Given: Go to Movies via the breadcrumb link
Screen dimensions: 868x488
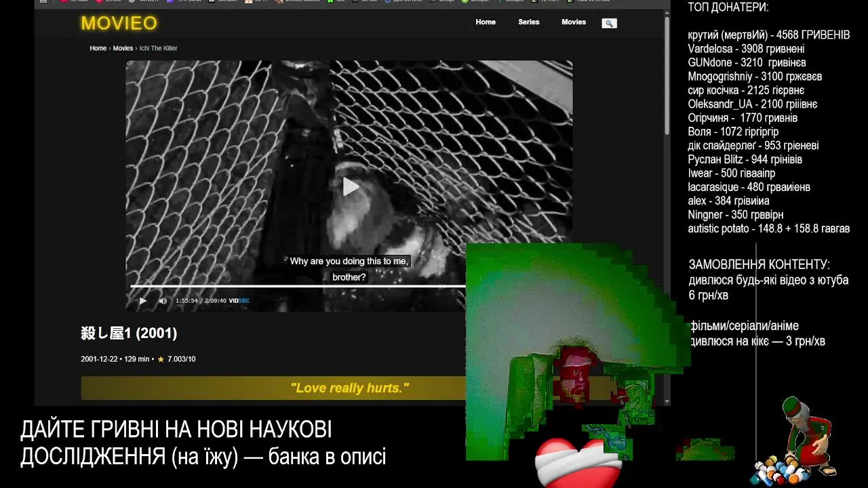Looking at the screenshot, I should point(123,48).
